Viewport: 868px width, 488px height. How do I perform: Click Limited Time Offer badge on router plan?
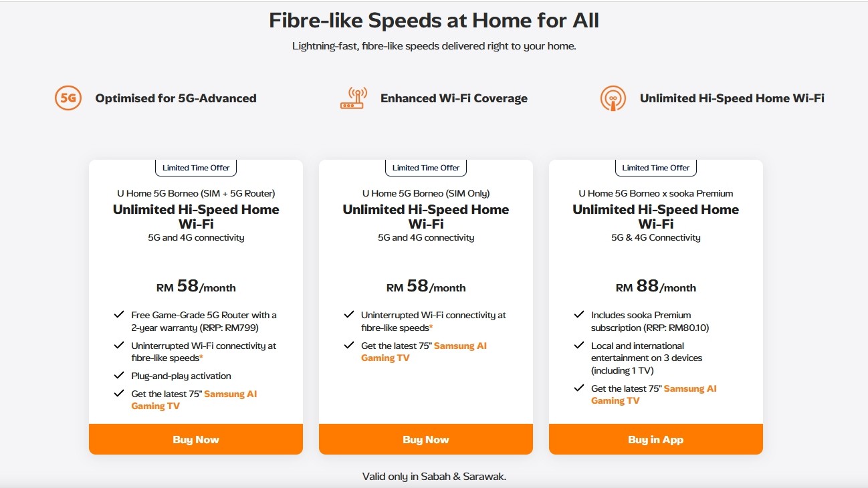pyautogui.click(x=196, y=168)
